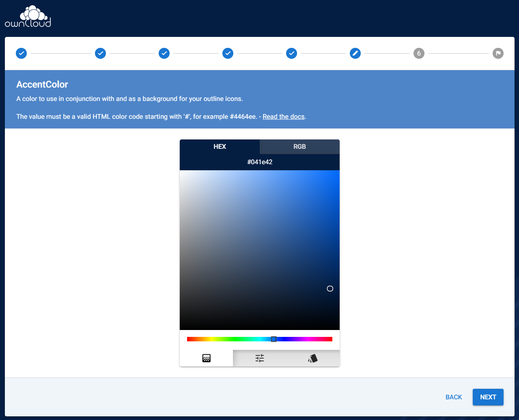
Task: Click the fifth completed step checkmark
Action: point(291,53)
